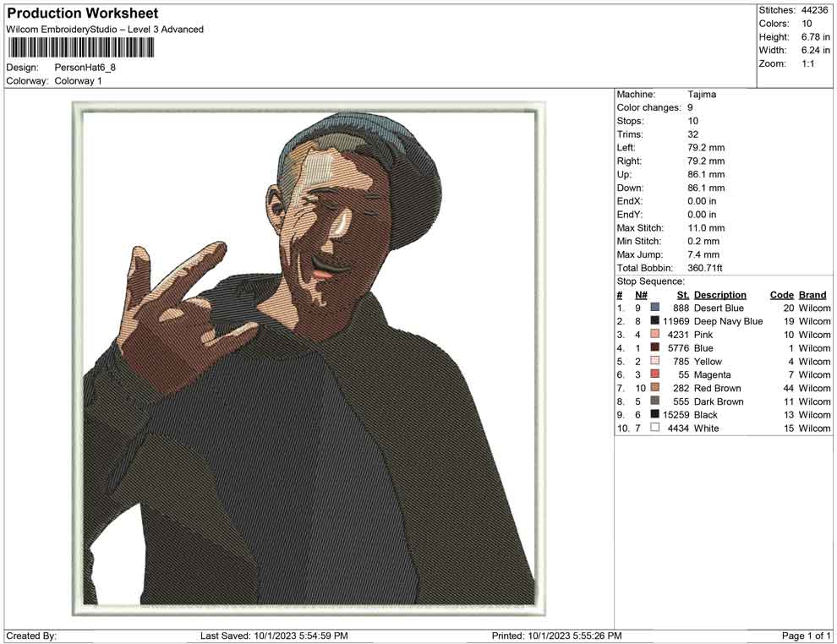Click the 'Last Saved: 10/1/2023 5:54:59 PM' text
The image size is (837, 644).
tap(274, 636)
